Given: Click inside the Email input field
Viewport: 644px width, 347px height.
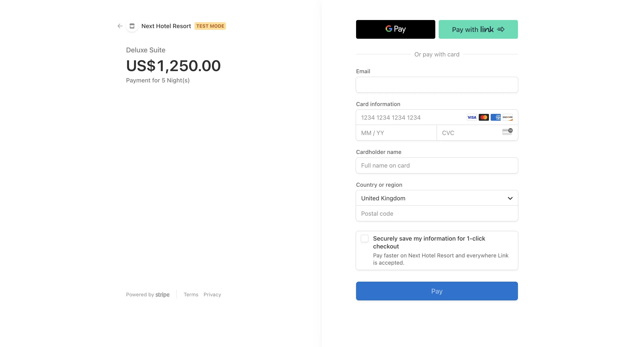Looking at the screenshot, I should (x=437, y=85).
